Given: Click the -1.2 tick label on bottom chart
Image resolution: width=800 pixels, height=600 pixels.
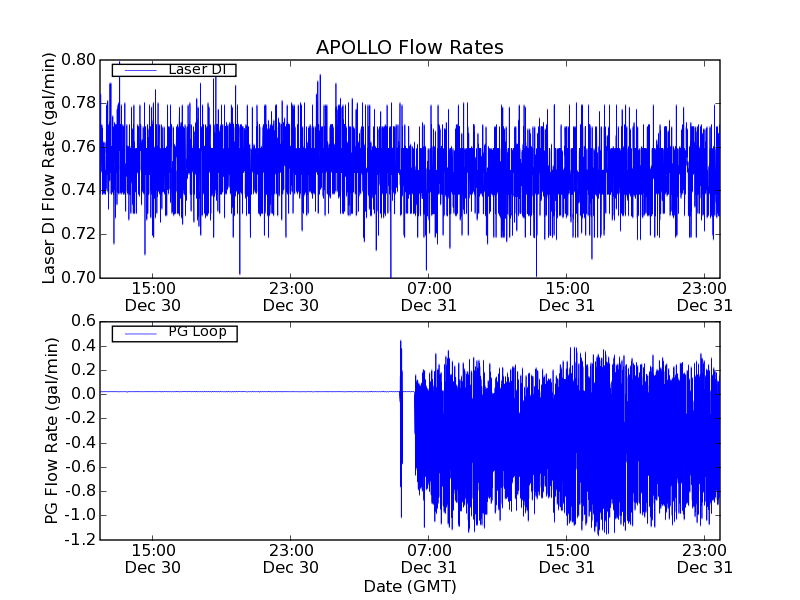Looking at the screenshot, I should 80,539.
